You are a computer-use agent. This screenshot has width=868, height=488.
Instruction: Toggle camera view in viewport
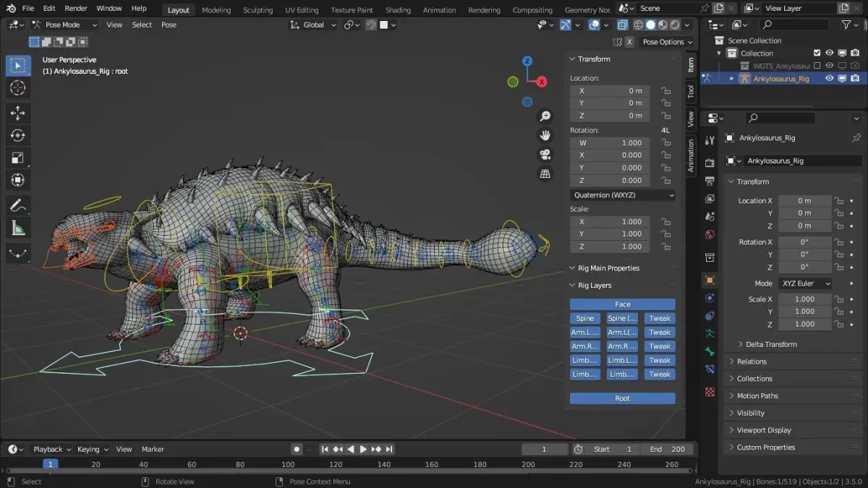[545, 154]
